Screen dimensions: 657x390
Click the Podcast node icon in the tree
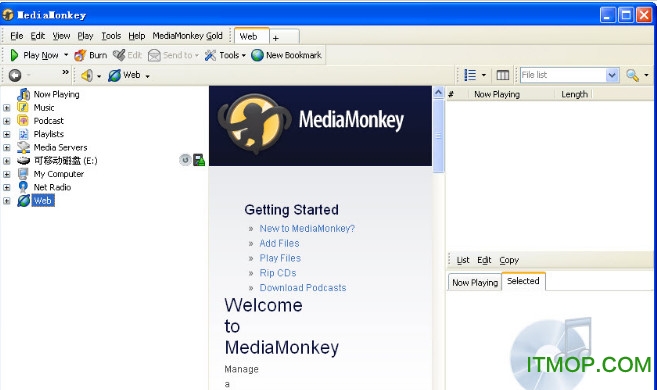(23, 121)
